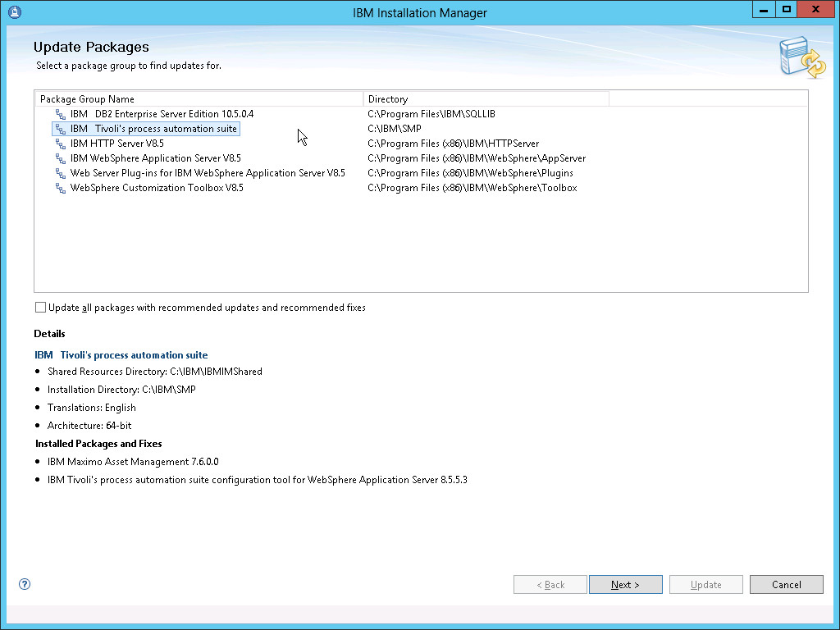Minimize the IBM Installation Manager window
This screenshot has height=630, width=840.
pos(764,10)
